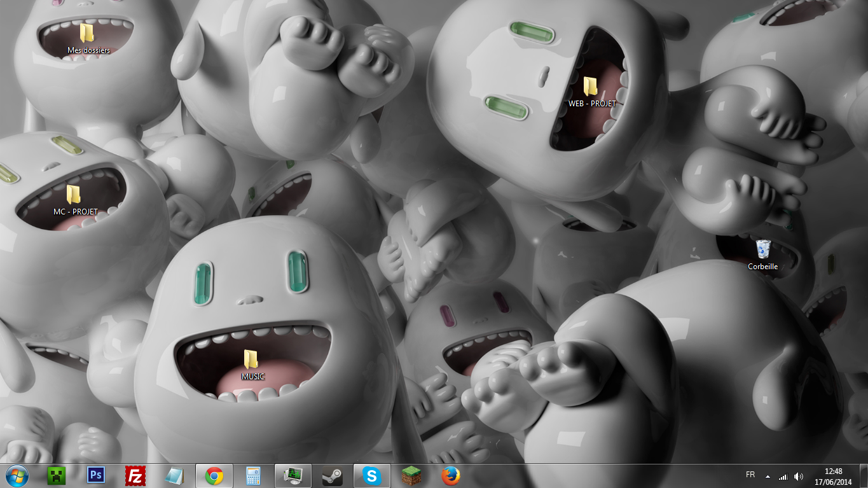Screen dimensions: 868x488
Task: Launch Firefox from the taskbar
Action: [450, 475]
